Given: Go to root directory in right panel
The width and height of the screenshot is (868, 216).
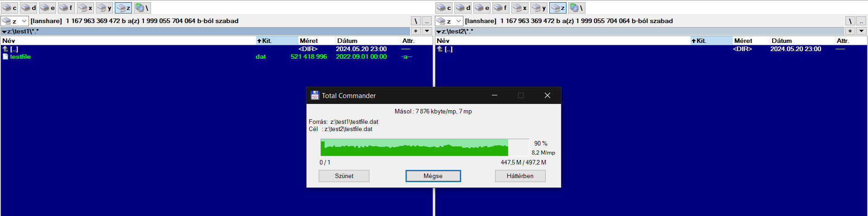Looking at the screenshot, I should [x=850, y=21].
